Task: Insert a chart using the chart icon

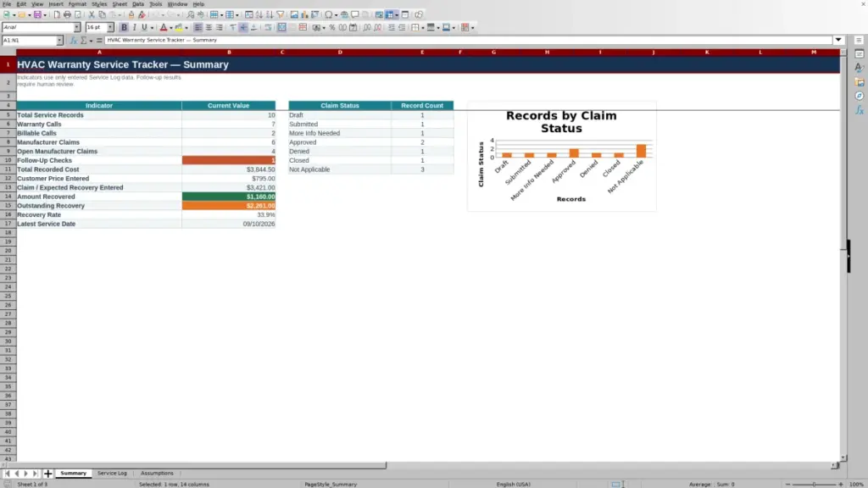Action: [x=304, y=15]
